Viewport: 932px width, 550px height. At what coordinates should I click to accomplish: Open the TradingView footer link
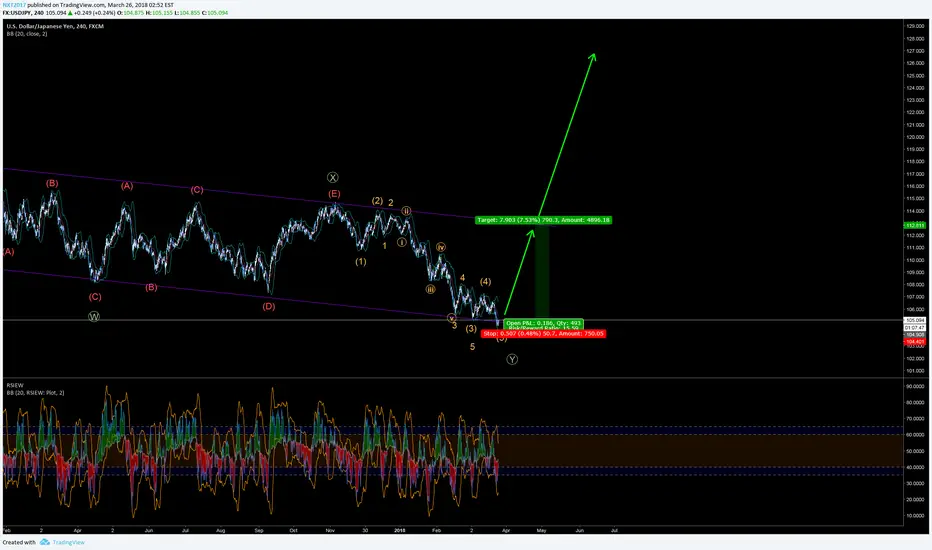click(68, 542)
